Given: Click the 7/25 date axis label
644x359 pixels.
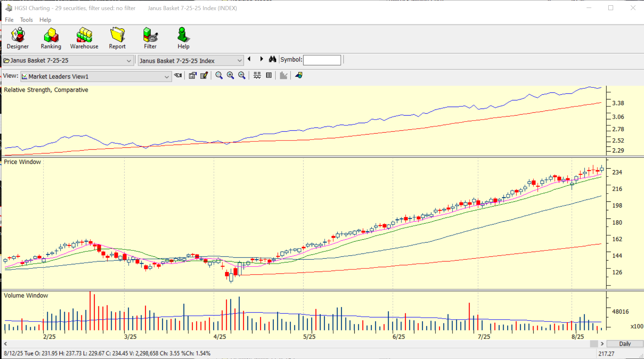Looking at the screenshot, I should [484, 337].
